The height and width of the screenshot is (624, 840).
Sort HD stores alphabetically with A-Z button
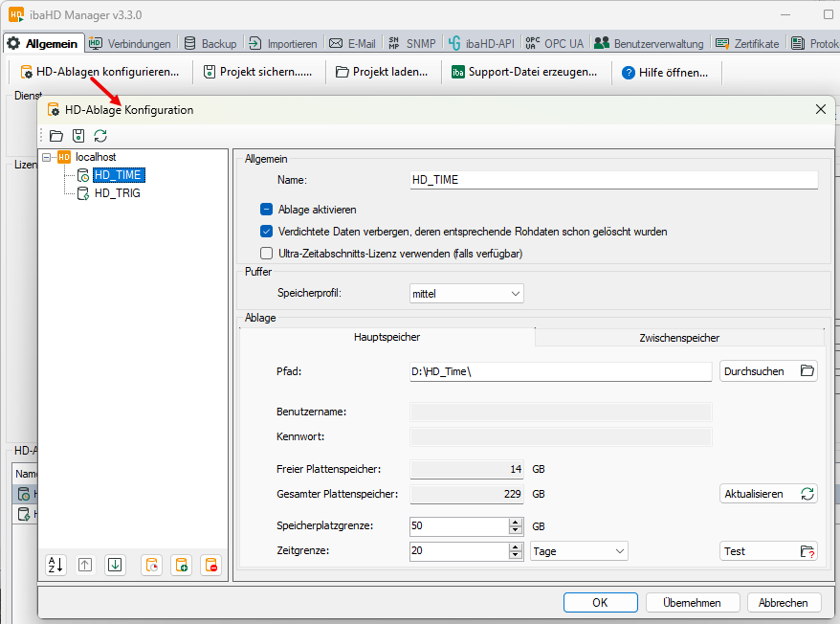click(55, 565)
